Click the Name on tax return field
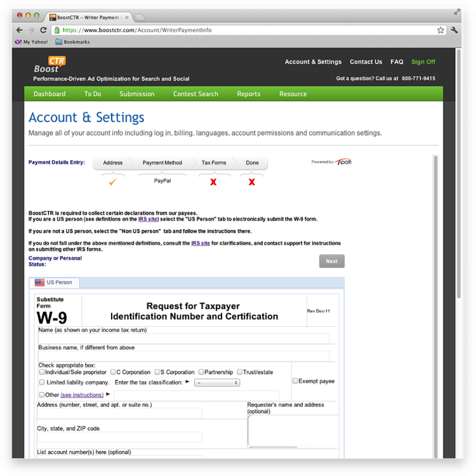 [x=184, y=338]
